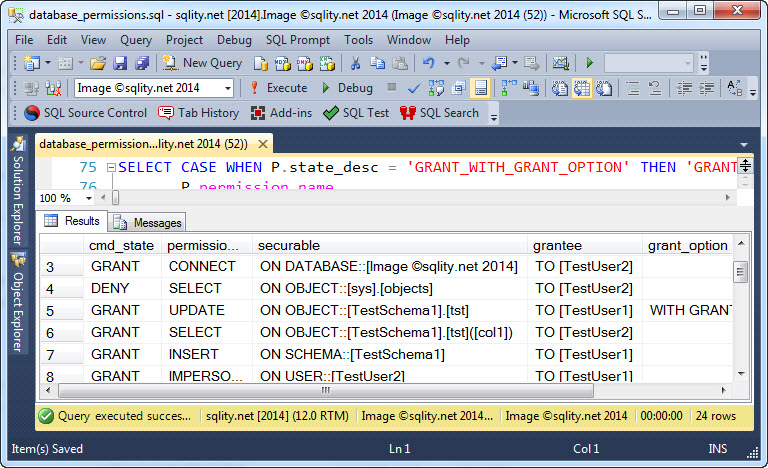Screen dimensions: 768x468
Task: Open the active files list dropdown arrow
Action: point(744,145)
